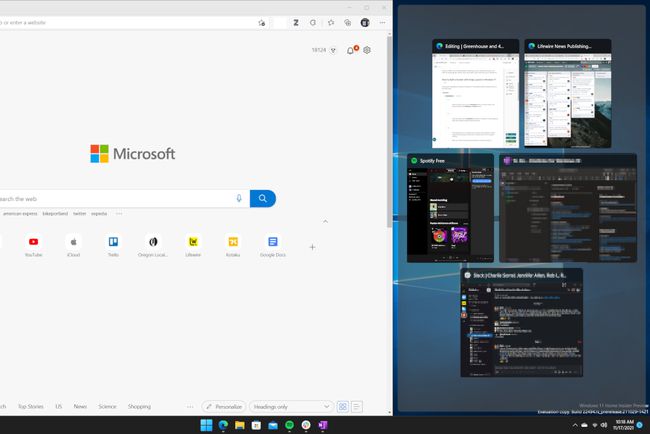Screen dimensions: 650x434
Task: Open the rewards points indicator
Action: coord(324,50)
